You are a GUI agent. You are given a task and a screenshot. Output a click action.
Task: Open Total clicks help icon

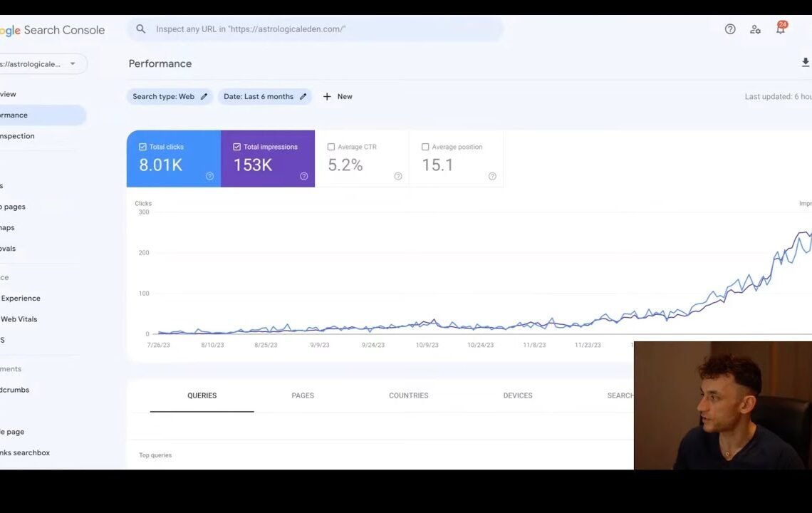click(209, 176)
